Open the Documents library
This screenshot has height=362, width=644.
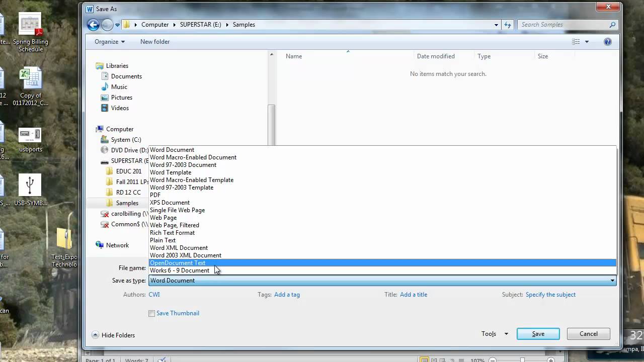tap(121, 76)
